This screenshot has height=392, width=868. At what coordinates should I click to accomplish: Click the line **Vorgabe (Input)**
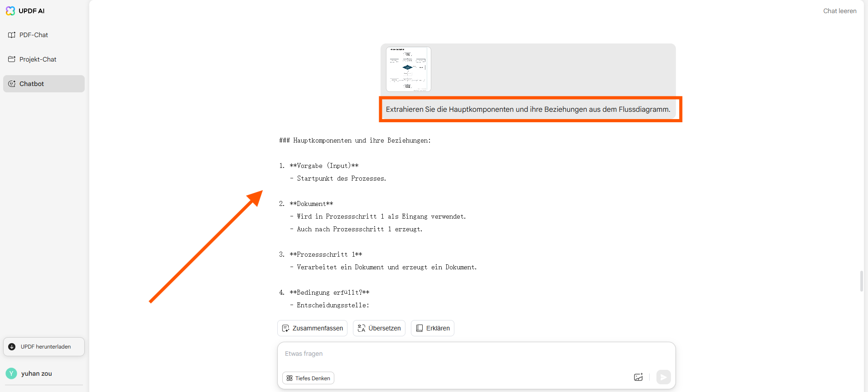pyautogui.click(x=324, y=166)
